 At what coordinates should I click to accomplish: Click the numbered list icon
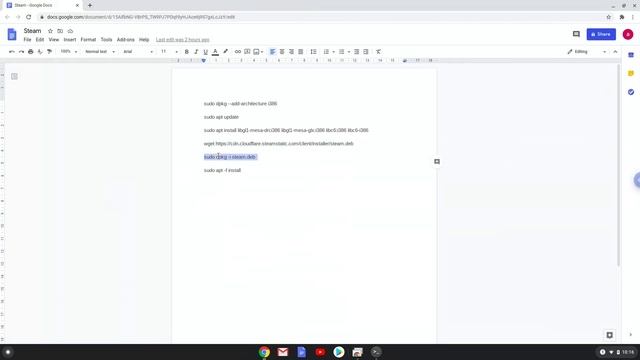click(x=326, y=52)
